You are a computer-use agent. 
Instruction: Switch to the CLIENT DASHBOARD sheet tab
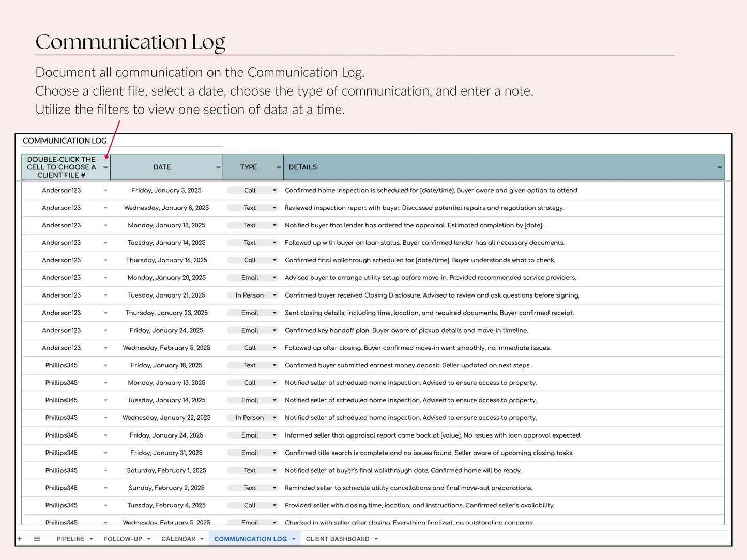(338, 539)
